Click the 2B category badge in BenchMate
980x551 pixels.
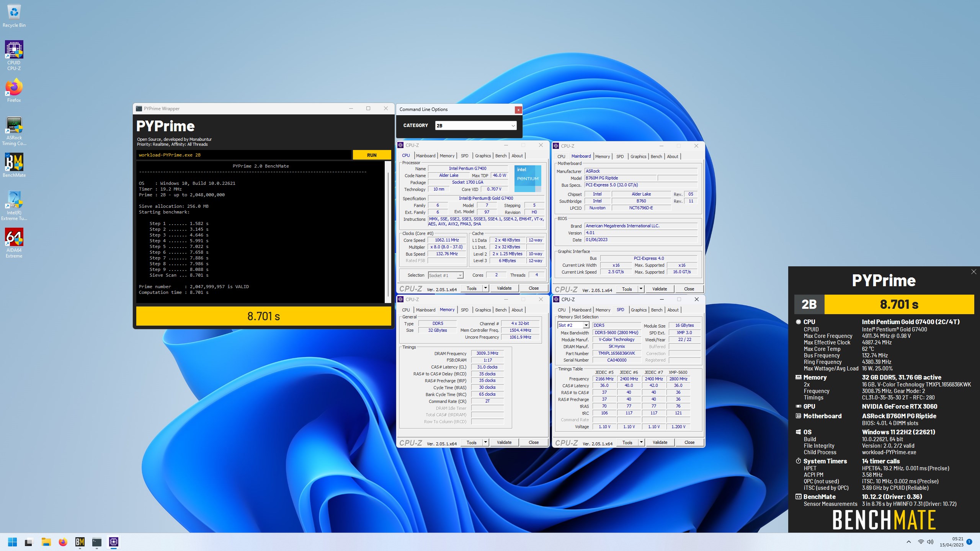809,305
